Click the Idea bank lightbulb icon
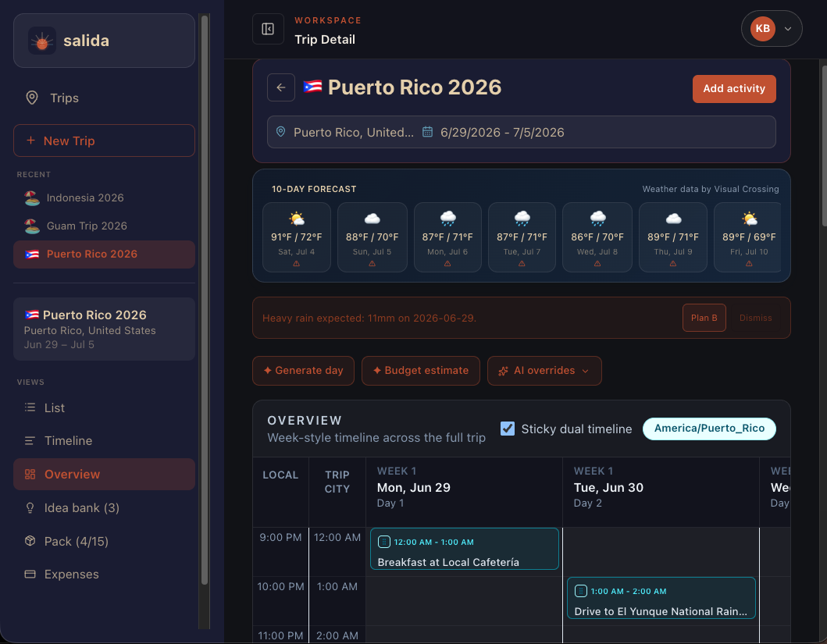 30,507
